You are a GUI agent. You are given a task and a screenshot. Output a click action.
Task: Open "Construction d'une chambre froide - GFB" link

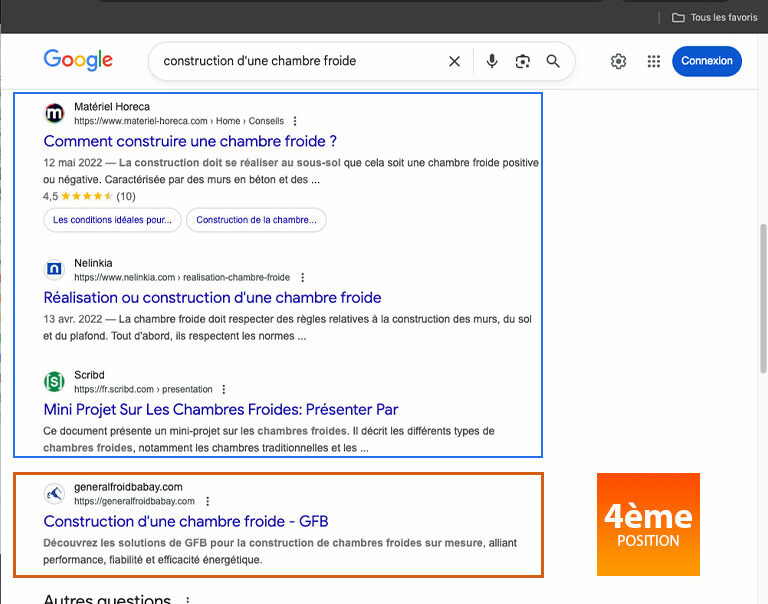tap(185, 521)
